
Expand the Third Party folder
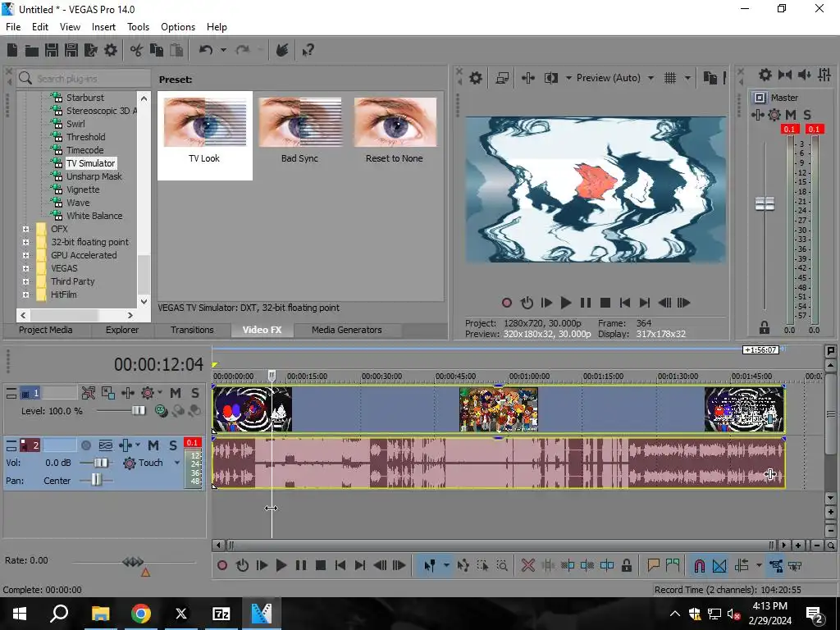(25, 281)
